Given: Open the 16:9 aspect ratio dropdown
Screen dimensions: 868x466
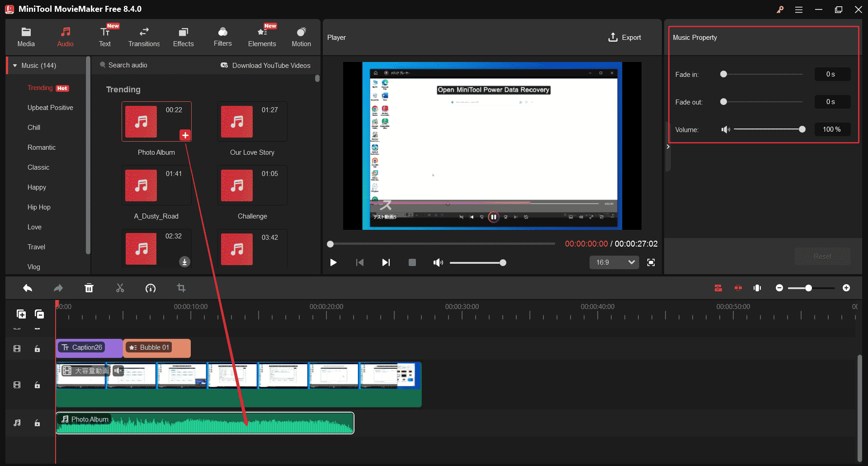Looking at the screenshot, I should click(x=613, y=262).
